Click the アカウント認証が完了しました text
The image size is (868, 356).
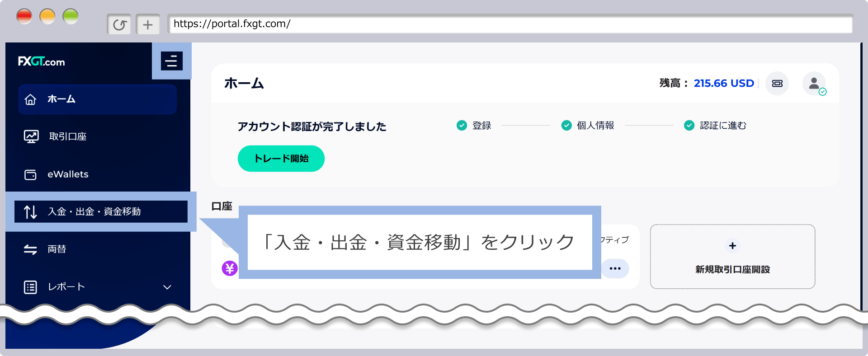click(312, 126)
